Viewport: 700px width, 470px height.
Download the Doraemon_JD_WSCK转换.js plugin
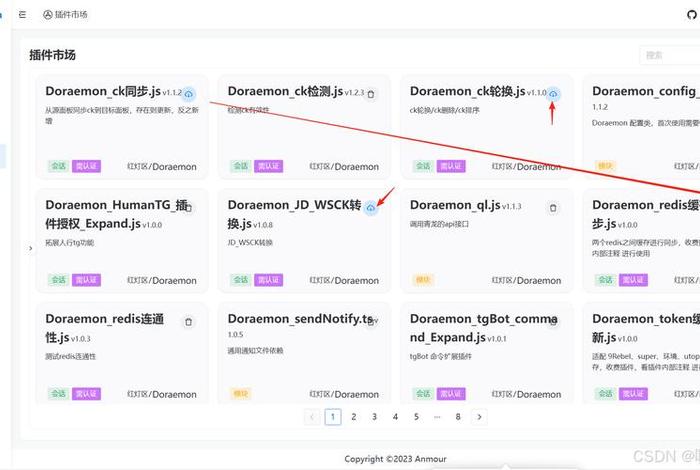[371, 208]
